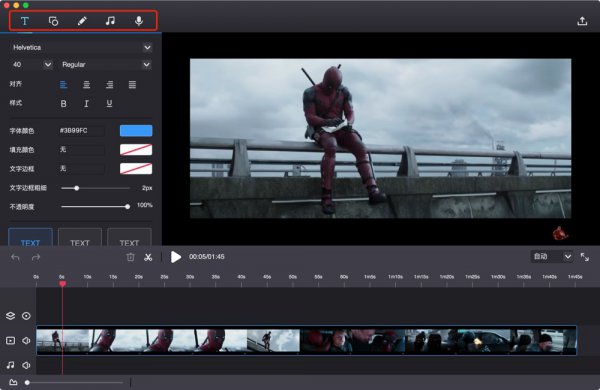Click the text border value field
Viewport: 600px width, 390px height.
(x=81, y=168)
